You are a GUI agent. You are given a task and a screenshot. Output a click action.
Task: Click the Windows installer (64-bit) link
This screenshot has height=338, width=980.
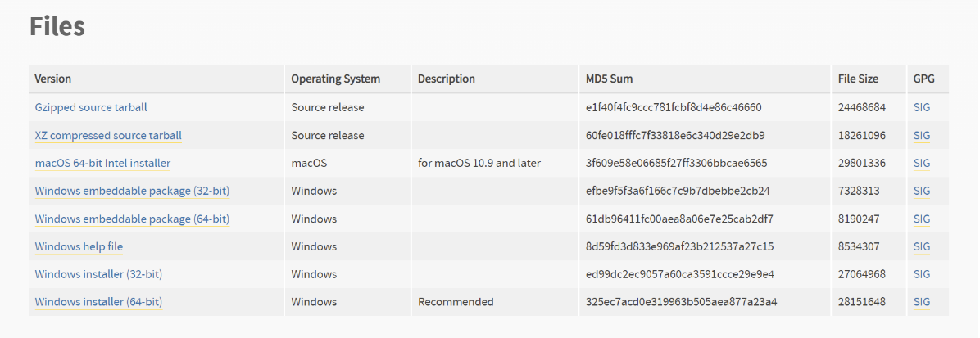(x=98, y=302)
